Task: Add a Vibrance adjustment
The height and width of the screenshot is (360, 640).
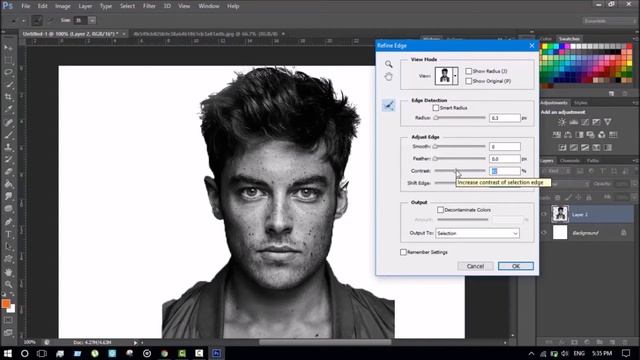Action: [x=608, y=122]
